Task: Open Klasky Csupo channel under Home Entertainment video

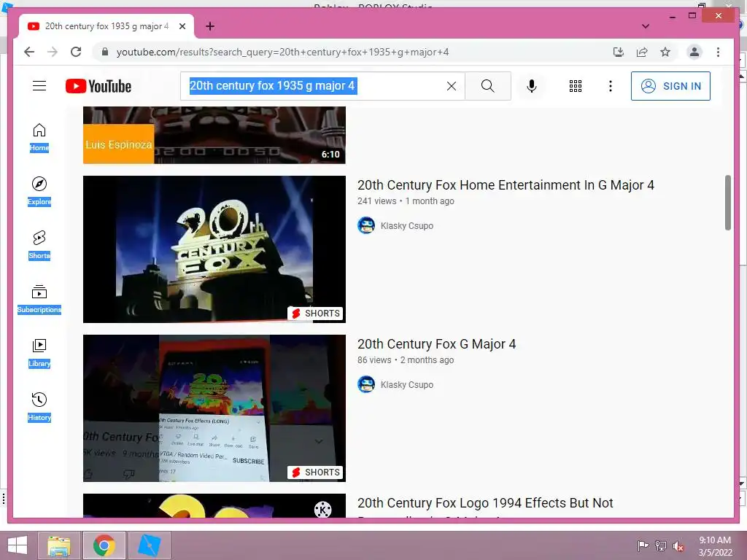Action: pyautogui.click(x=407, y=226)
